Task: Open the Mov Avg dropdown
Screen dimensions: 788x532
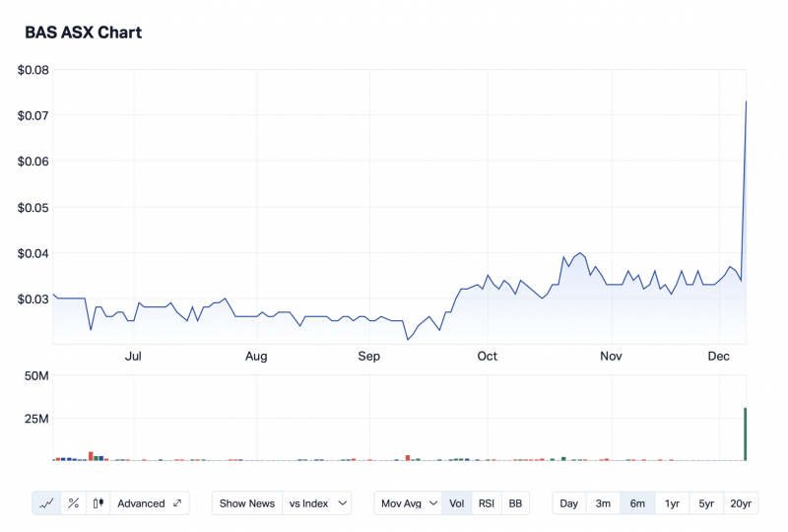Action: tap(408, 503)
